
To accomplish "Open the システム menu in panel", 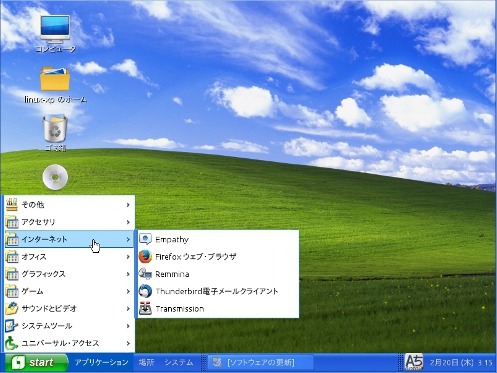I will pos(179,362).
